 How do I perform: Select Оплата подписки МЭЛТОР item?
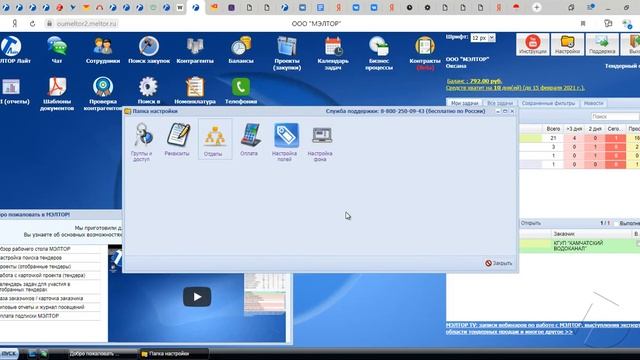tap(50, 316)
